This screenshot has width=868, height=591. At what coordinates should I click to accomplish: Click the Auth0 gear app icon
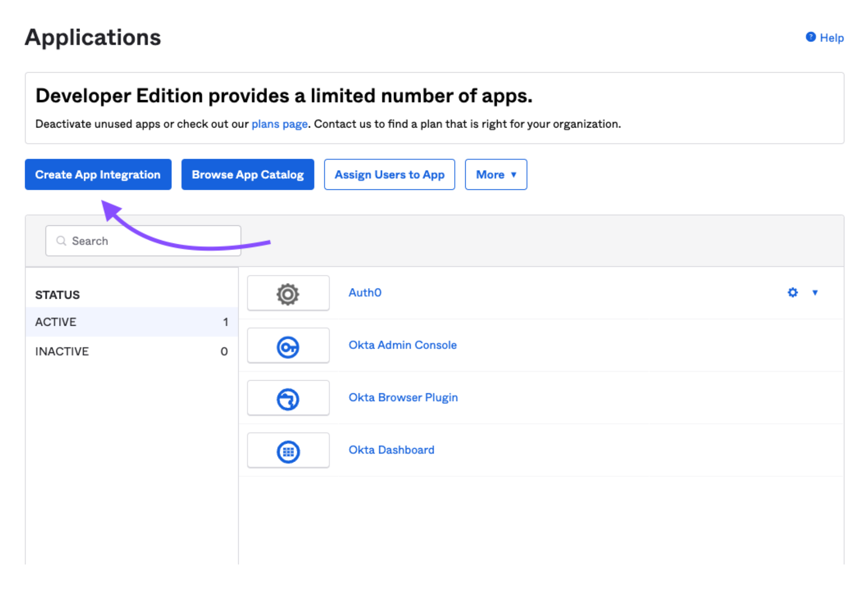tap(288, 294)
